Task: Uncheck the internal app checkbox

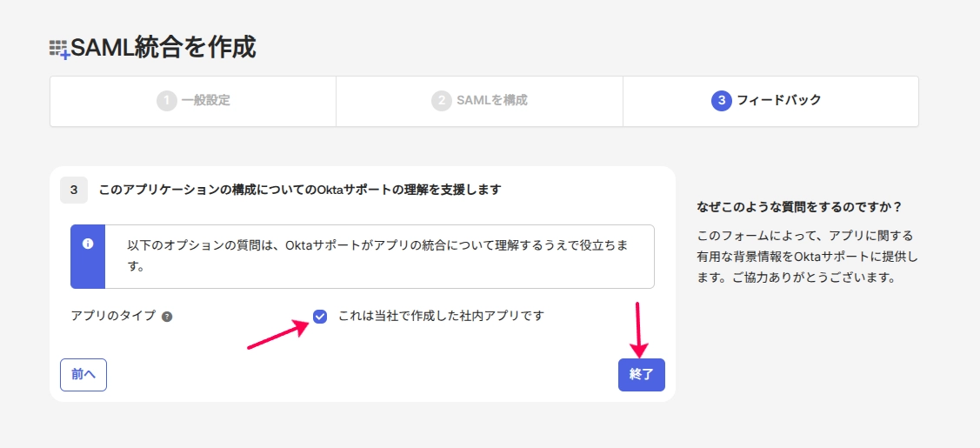Action: click(x=320, y=317)
